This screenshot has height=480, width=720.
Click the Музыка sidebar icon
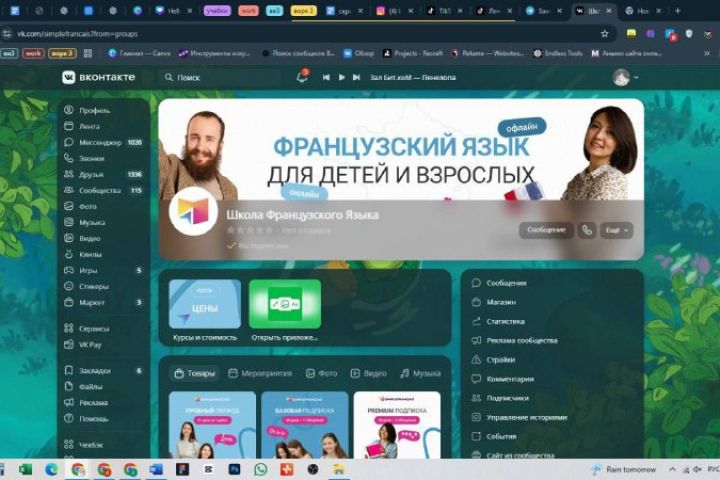69,222
